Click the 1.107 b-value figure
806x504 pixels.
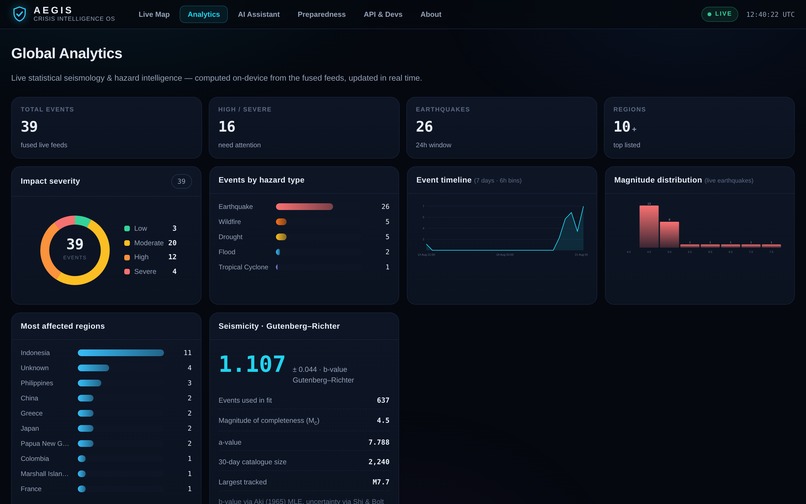point(252,364)
